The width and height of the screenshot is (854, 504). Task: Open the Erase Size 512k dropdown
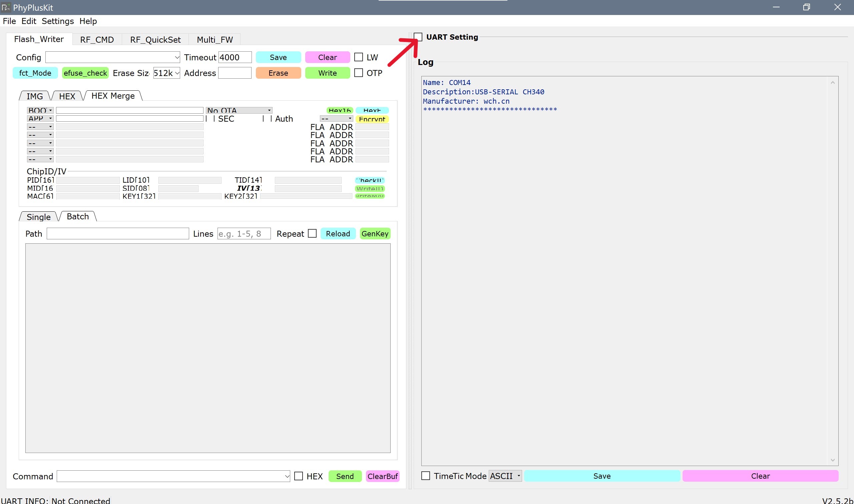click(166, 73)
